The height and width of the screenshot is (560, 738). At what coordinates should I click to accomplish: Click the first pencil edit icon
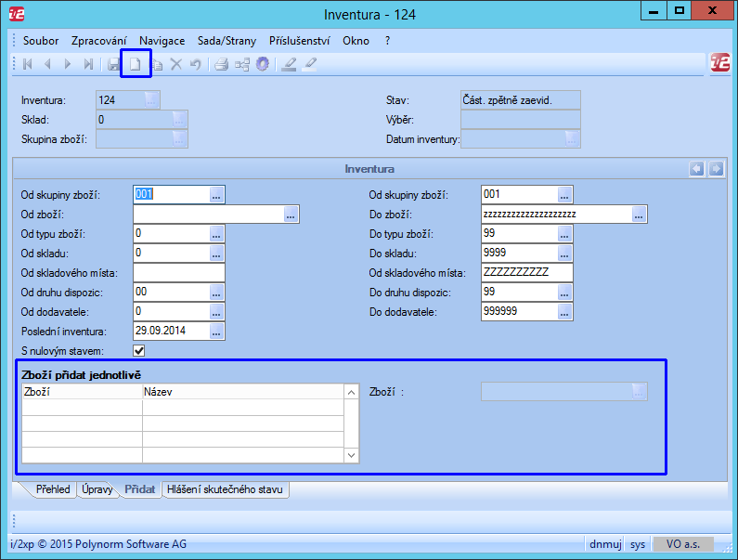click(289, 64)
